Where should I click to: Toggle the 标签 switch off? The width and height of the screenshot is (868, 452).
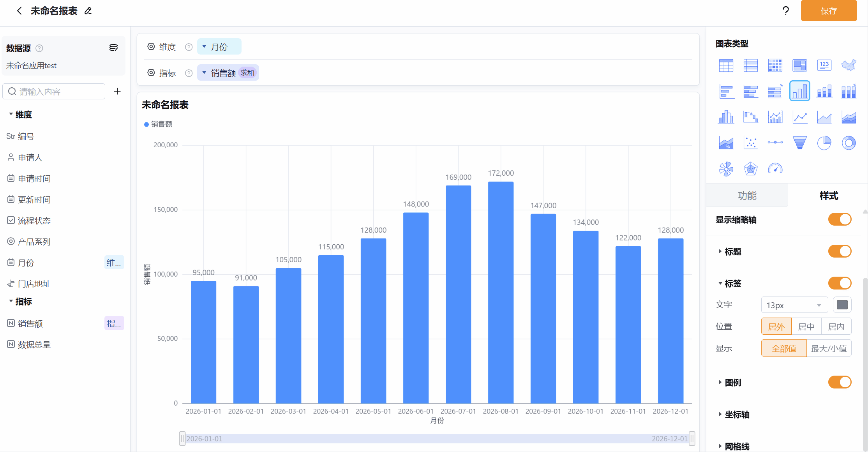tap(840, 283)
